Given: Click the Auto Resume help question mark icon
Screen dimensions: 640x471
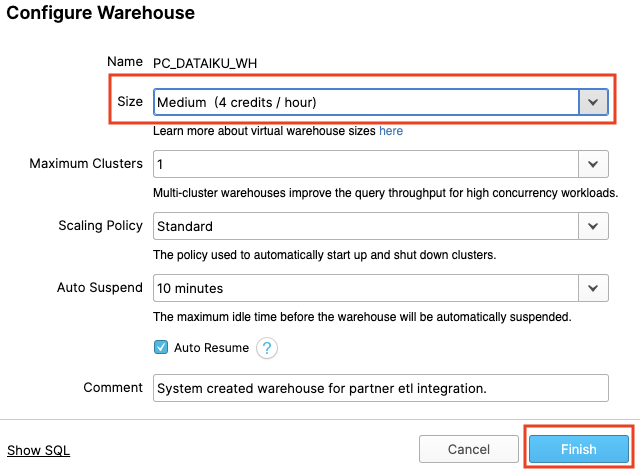Looking at the screenshot, I should [266, 348].
